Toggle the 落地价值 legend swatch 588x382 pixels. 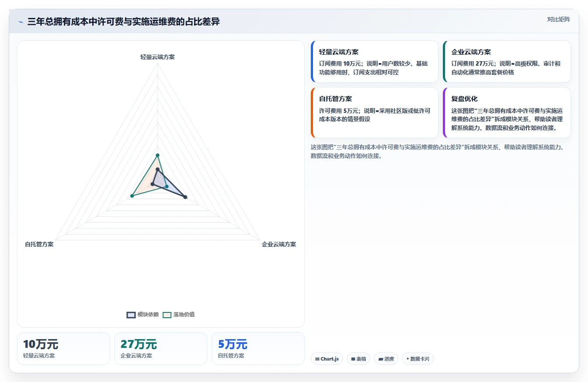click(167, 315)
